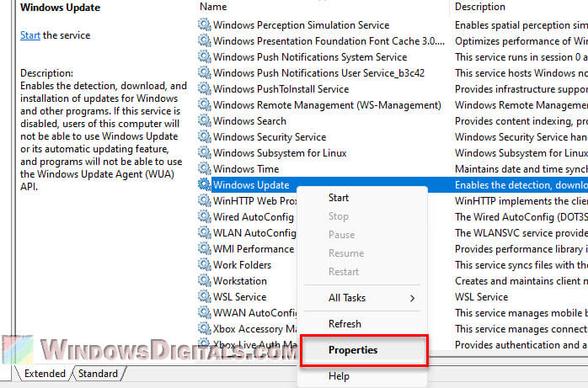Image resolution: width=588 pixels, height=388 pixels.
Task: Click gear icon for Work Folders
Action: pos(205,265)
